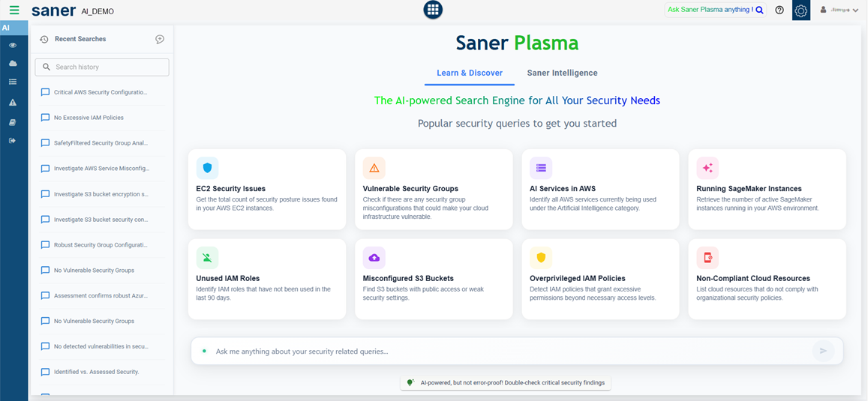Viewport: 868px width, 401px height.
Task: Focus the Ask me anything query box
Action: [x=503, y=352]
